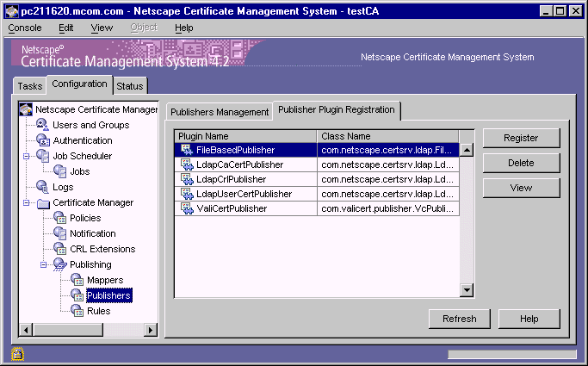This screenshot has height=366, width=588.
Task: Click the title bar application icon
Action: point(12,11)
